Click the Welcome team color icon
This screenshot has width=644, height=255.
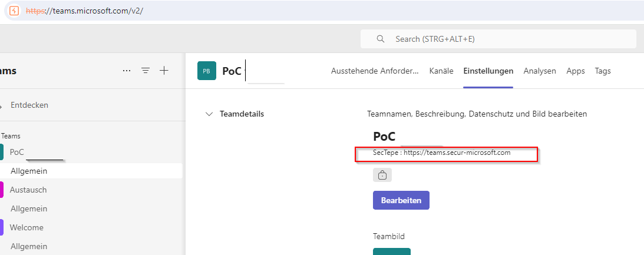(x=2, y=227)
